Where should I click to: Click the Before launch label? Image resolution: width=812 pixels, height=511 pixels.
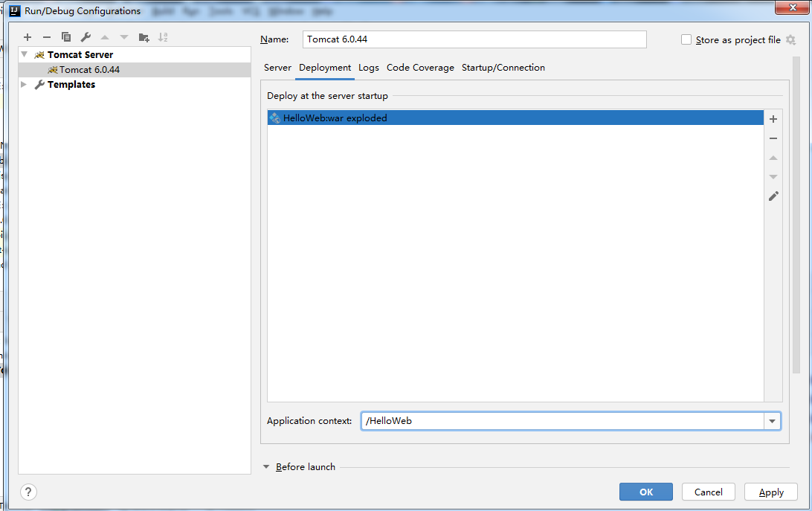point(306,467)
